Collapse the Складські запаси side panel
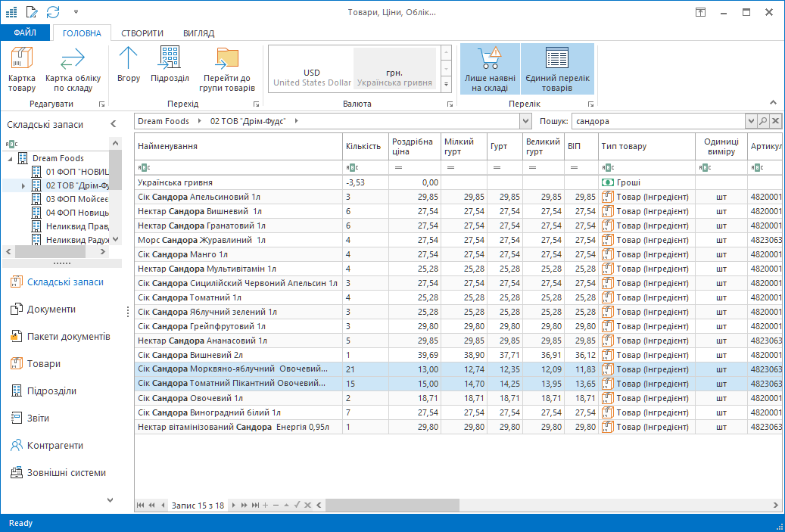The height and width of the screenshot is (532, 785). pyautogui.click(x=113, y=124)
